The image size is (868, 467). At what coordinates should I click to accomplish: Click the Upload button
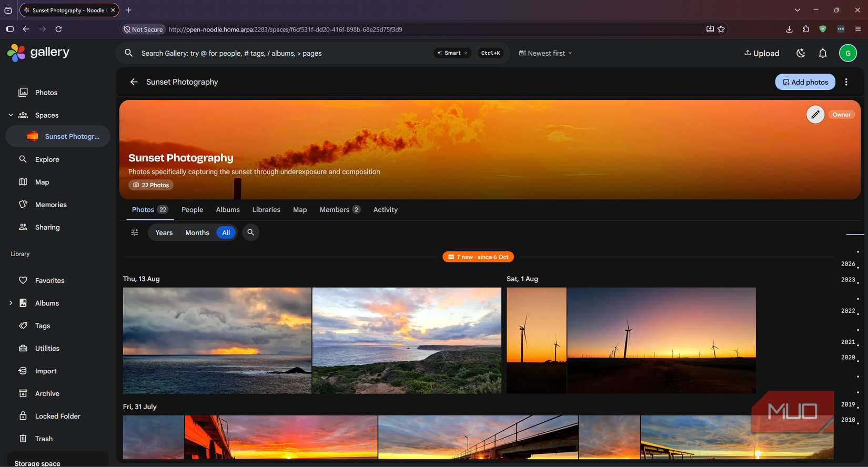[762, 53]
